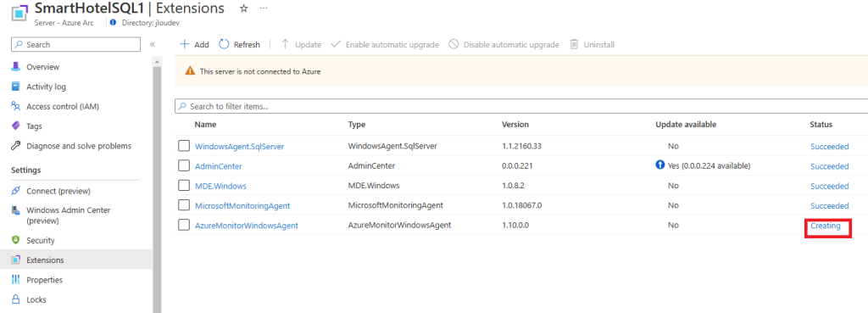Tick the AdminCenter extension checkbox
This screenshot has width=868, height=313.
[x=184, y=165]
